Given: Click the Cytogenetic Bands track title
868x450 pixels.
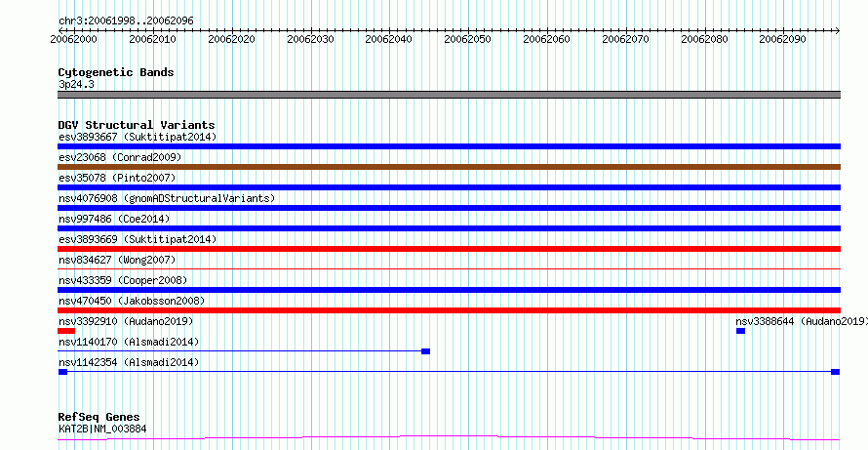Looking at the screenshot, I should (x=116, y=72).
